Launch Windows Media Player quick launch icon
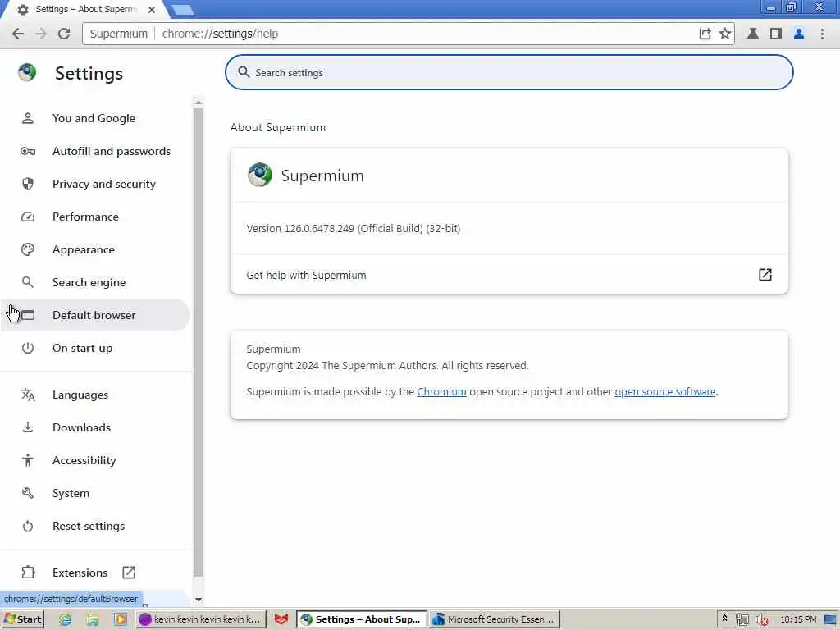This screenshot has width=840, height=630. (x=120, y=619)
